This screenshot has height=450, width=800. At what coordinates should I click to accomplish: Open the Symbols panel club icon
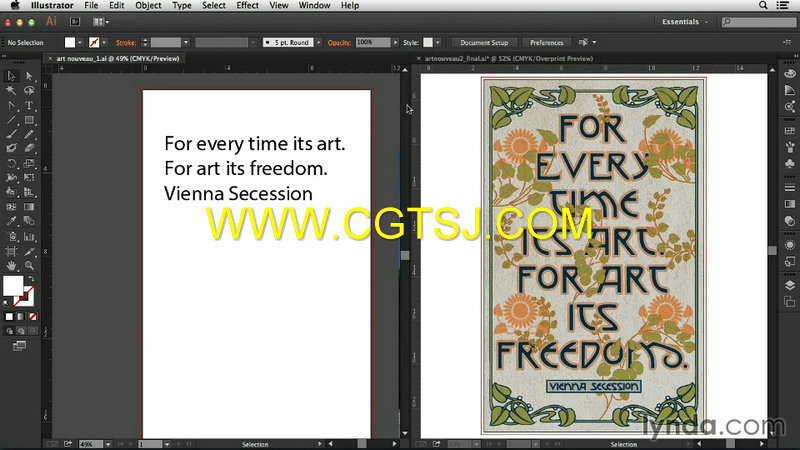[790, 164]
